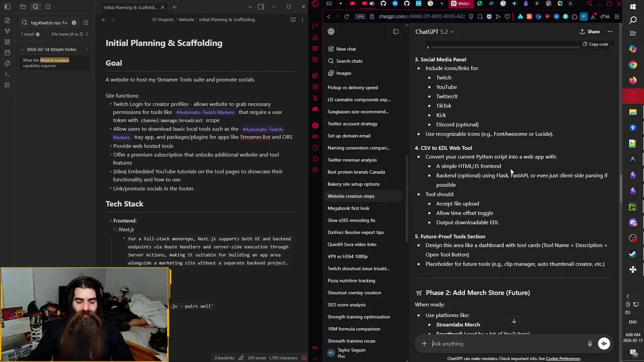Open the ChatGPT 5.2 model selector
644x362 pixels.
tap(434, 32)
